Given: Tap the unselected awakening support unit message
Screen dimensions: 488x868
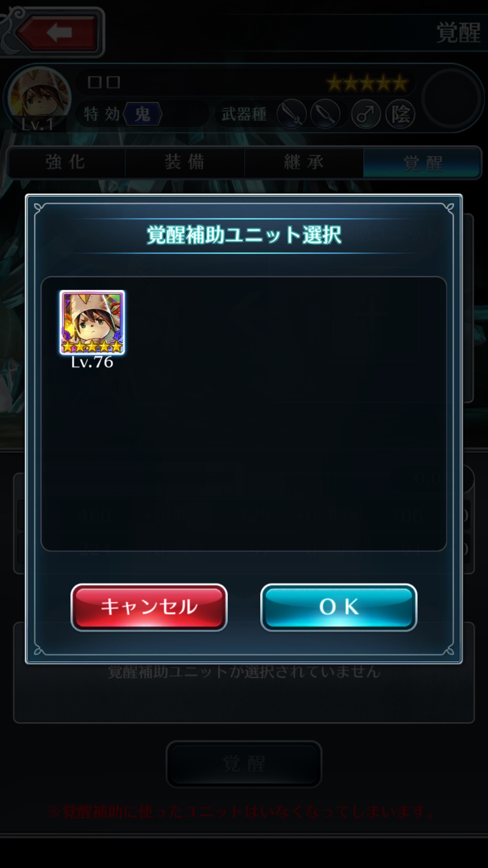Looking at the screenshot, I should 244,672.
